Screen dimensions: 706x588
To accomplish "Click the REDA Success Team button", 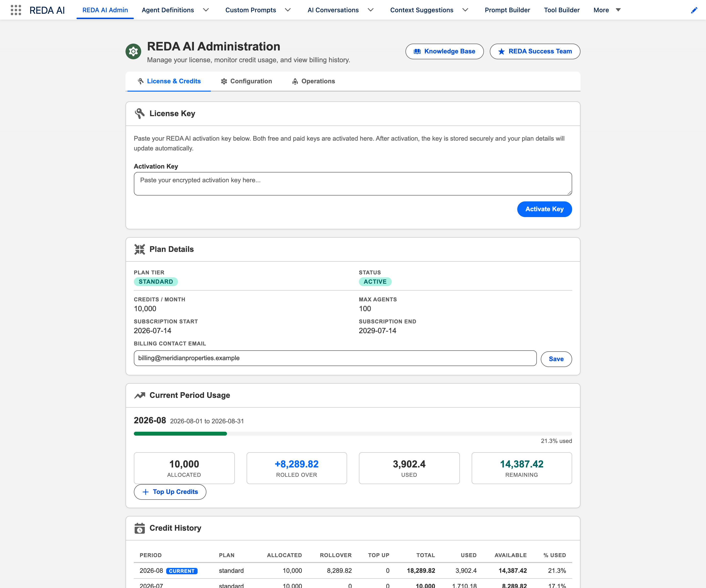I will (x=535, y=51).
